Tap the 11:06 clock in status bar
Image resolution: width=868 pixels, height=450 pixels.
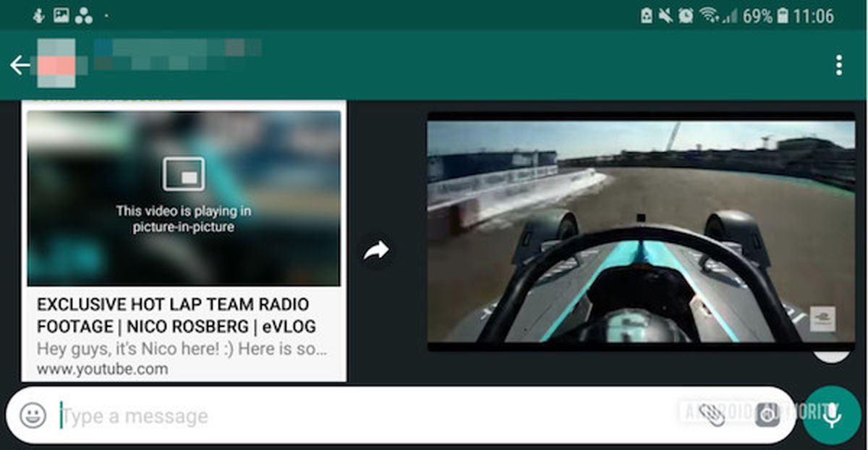point(814,16)
